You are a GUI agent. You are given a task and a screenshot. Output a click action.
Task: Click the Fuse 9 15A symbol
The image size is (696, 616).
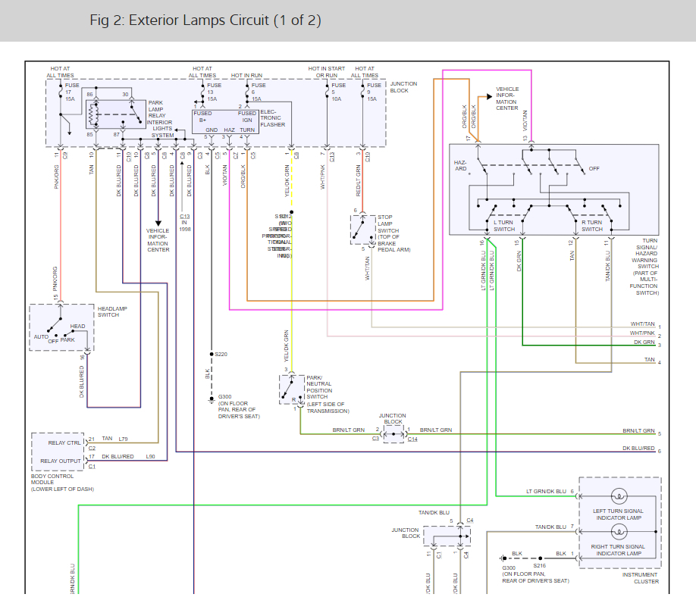point(362,92)
